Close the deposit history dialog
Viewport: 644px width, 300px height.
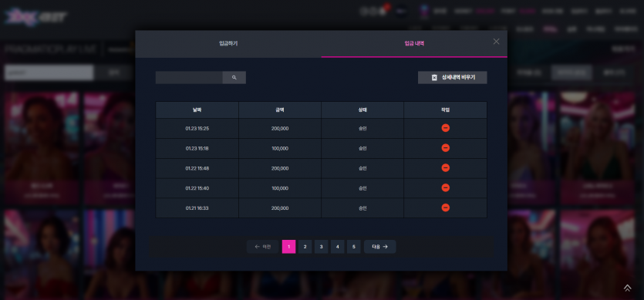coord(496,42)
